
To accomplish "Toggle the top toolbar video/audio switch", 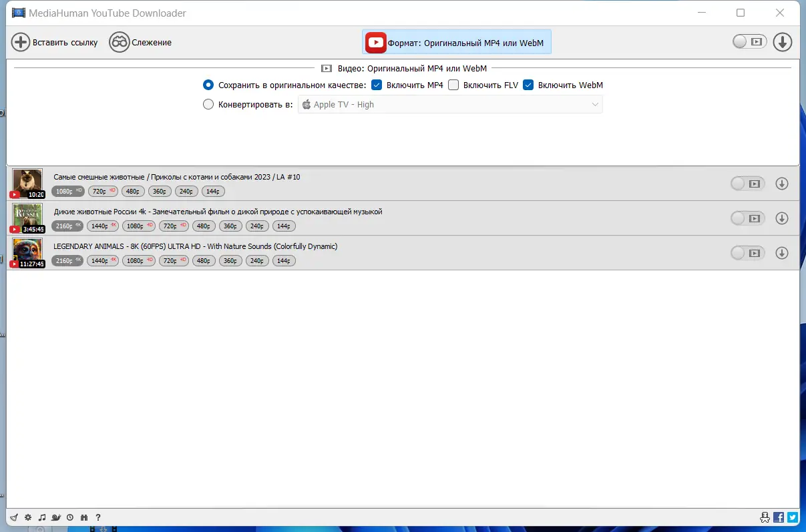I will pos(748,42).
